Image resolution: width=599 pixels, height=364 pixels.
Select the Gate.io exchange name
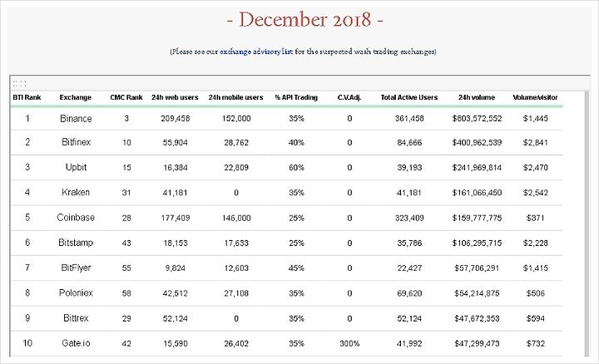(76, 343)
